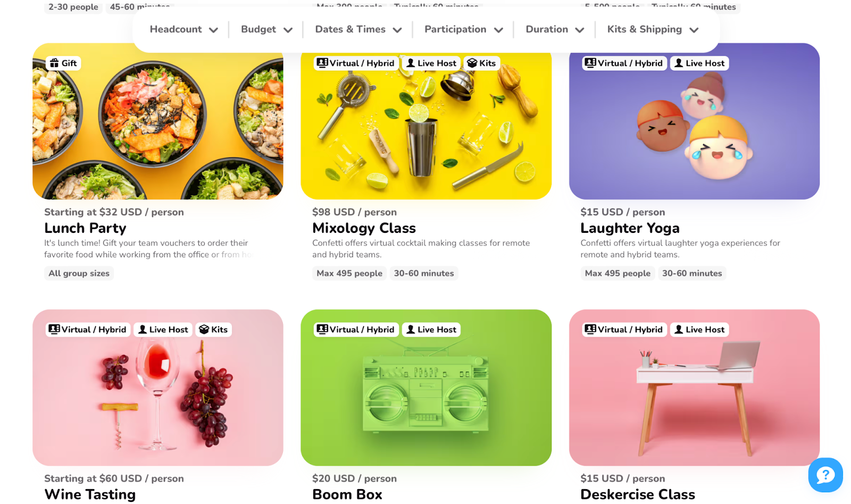
Task: Expand the Headcount filter dropdown
Action: 184,29
